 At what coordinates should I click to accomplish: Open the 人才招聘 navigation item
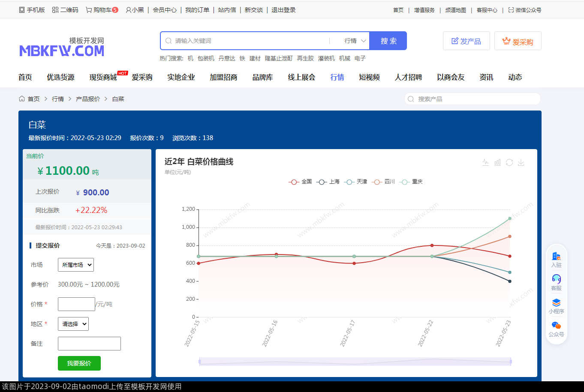coord(408,77)
